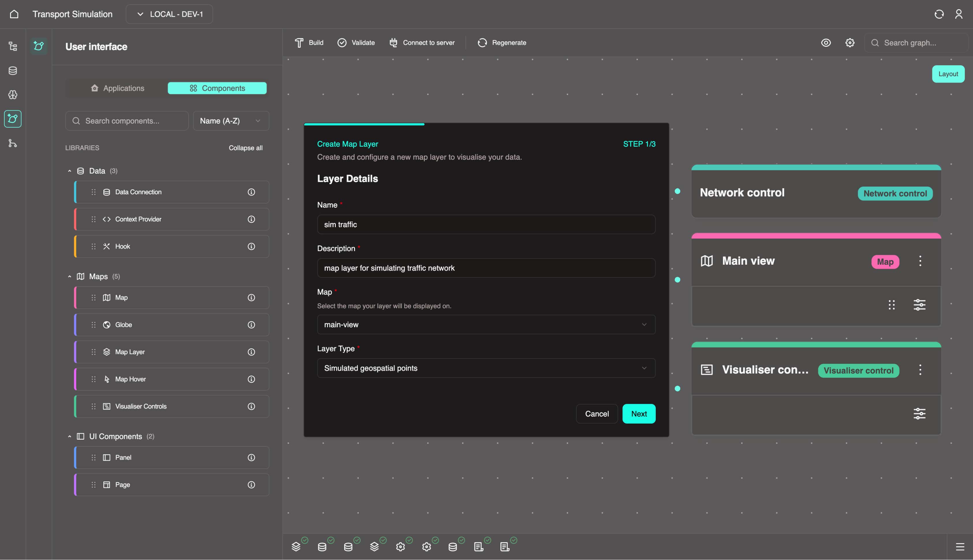Open hamburger menu in bottom status bar
Image resolution: width=973 pixels, height=560 pixels.
(x=960, y=547)
